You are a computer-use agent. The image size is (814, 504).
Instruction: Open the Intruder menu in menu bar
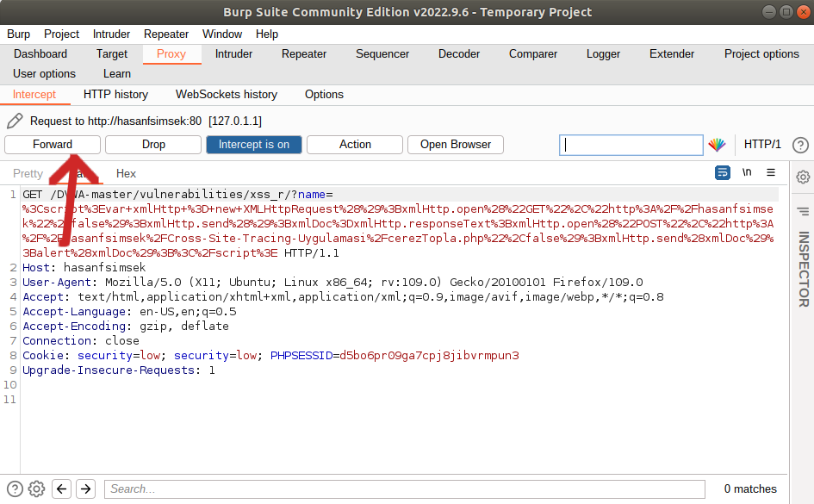pyautogui.click(x=111, y=34)
